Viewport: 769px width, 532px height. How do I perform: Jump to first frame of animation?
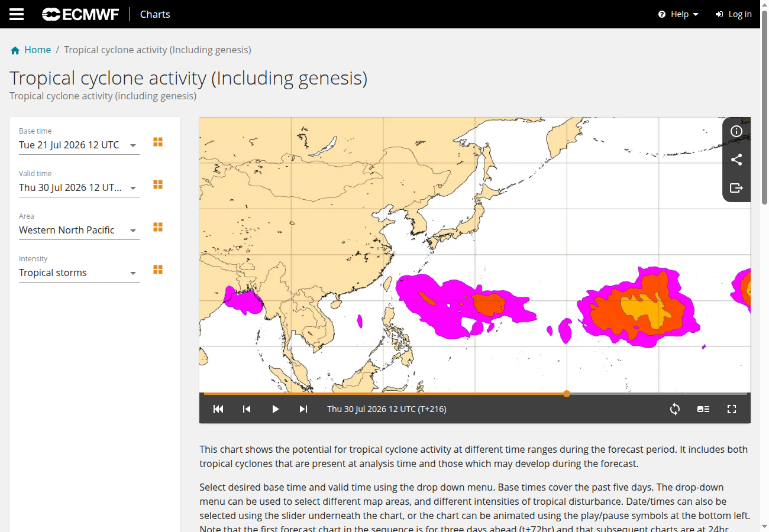(x=218, y=409)
